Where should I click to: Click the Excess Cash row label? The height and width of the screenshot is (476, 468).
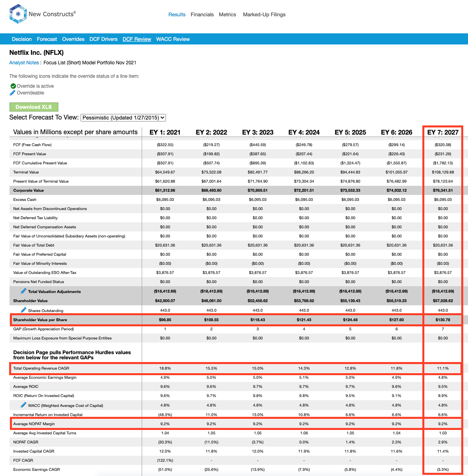(25, 199)
